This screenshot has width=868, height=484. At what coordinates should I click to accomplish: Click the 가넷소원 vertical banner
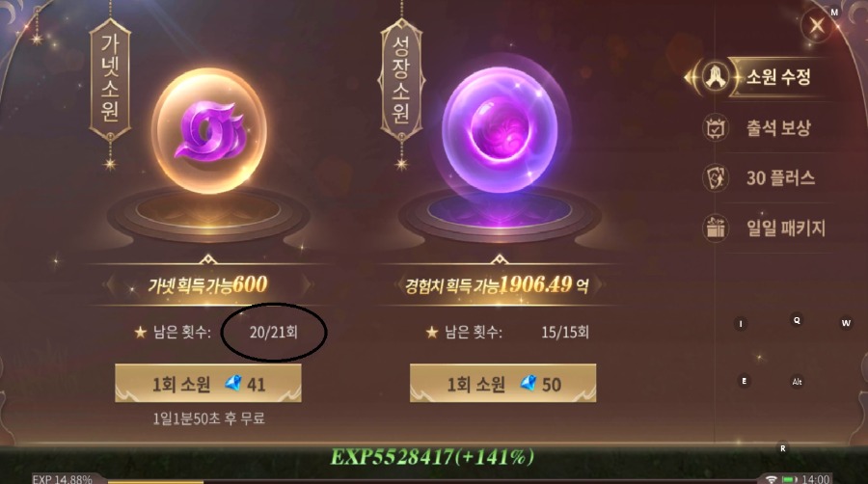(110, 79)
